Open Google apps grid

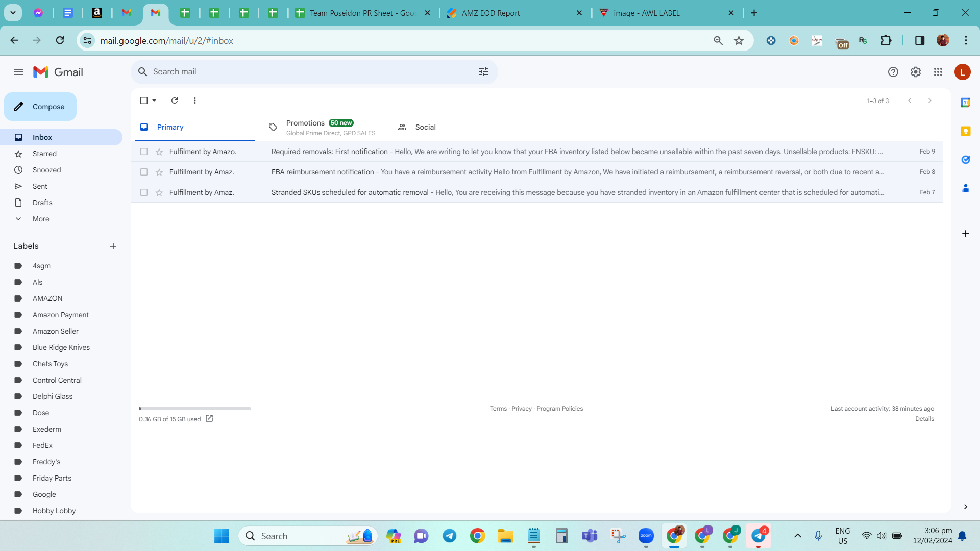tap(938, 72)
